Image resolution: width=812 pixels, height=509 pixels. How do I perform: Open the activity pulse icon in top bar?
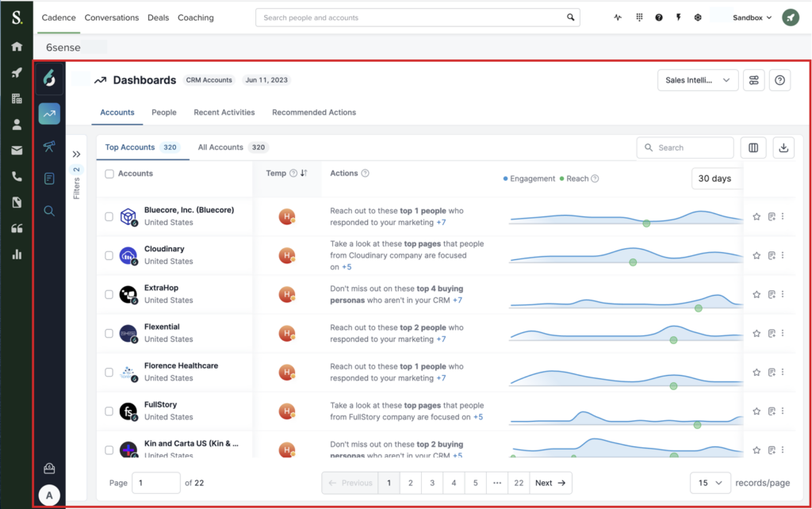tap(618, 17)
